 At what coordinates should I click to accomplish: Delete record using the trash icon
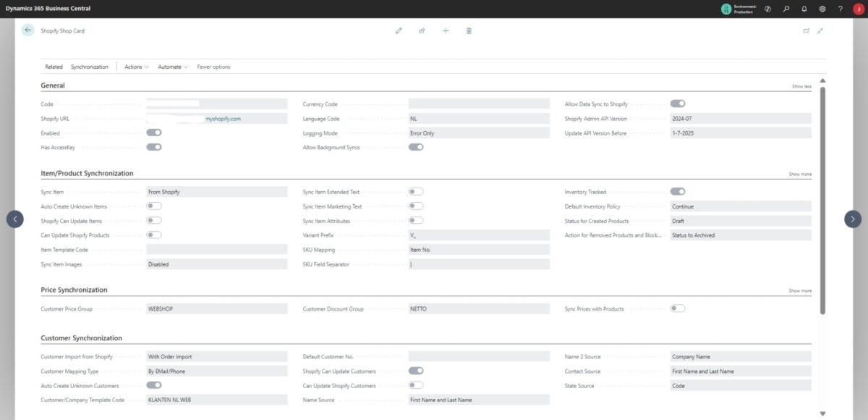(469, 31)
